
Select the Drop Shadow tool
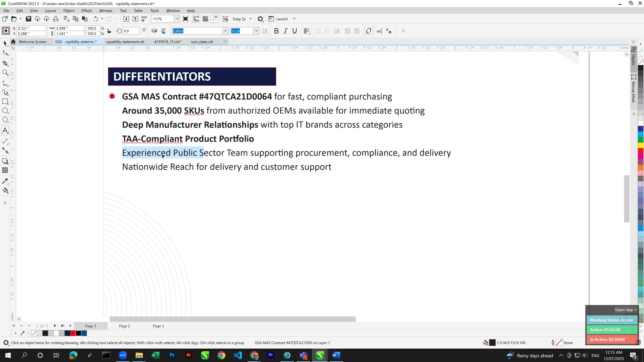tap(5, 161)
